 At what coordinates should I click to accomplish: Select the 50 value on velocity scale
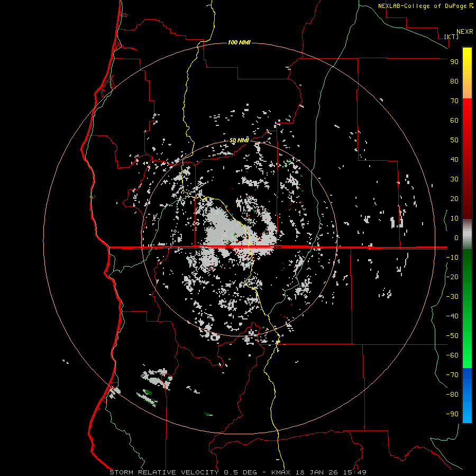(454, 140)
